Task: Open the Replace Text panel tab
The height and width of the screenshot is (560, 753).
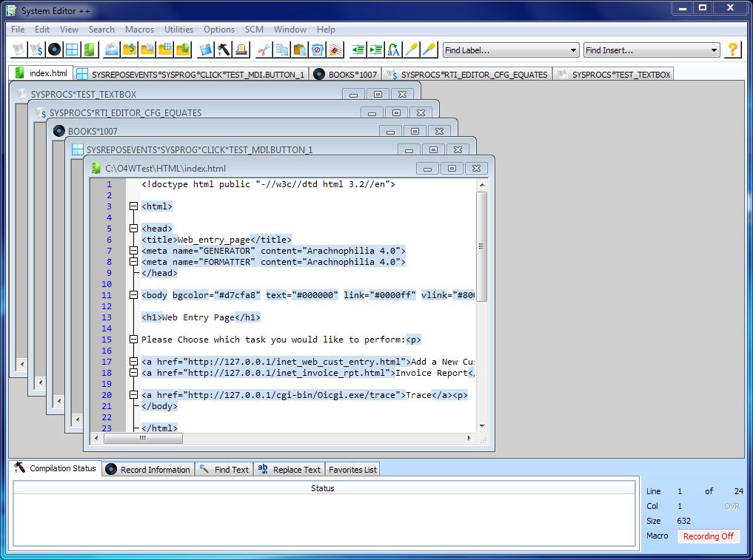Action: click(289, 469)
